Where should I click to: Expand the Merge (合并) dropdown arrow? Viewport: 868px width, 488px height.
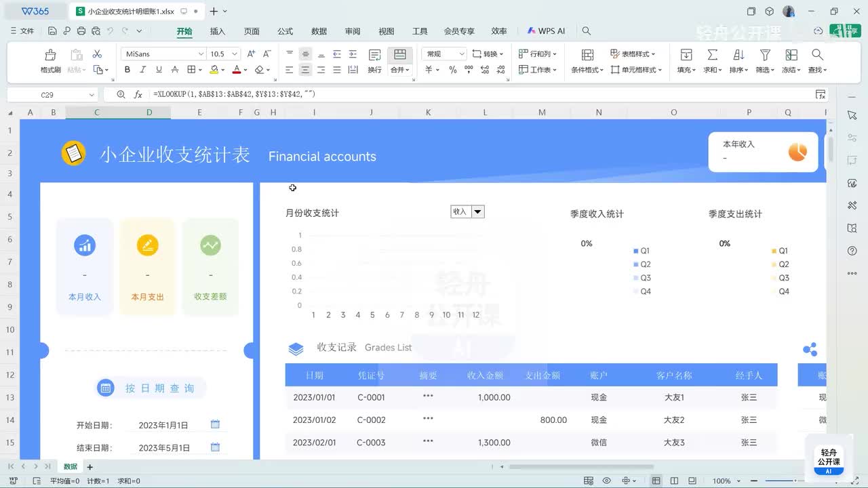[408, 70]
